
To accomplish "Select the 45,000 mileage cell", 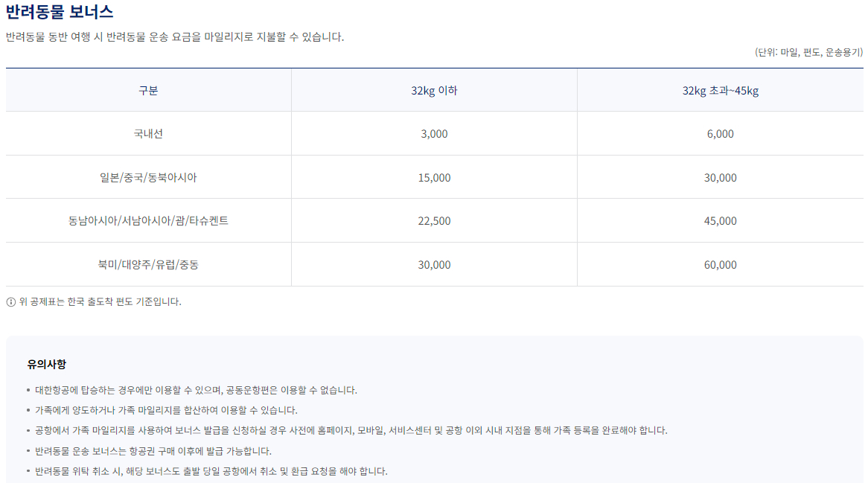I will tap(718, 220).
